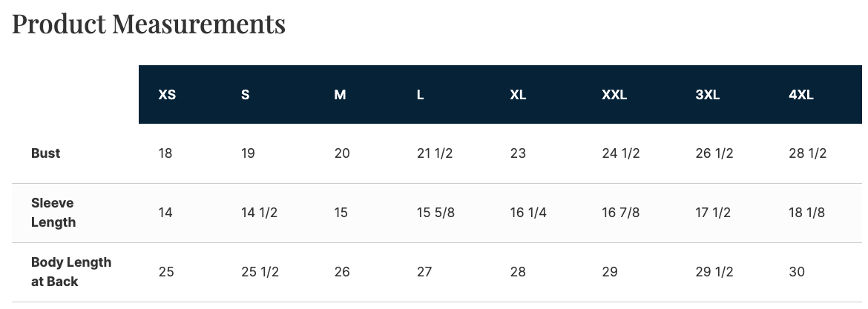
Task: Click the 4XL bust value 28 1/2
Action: coord(807,153)
